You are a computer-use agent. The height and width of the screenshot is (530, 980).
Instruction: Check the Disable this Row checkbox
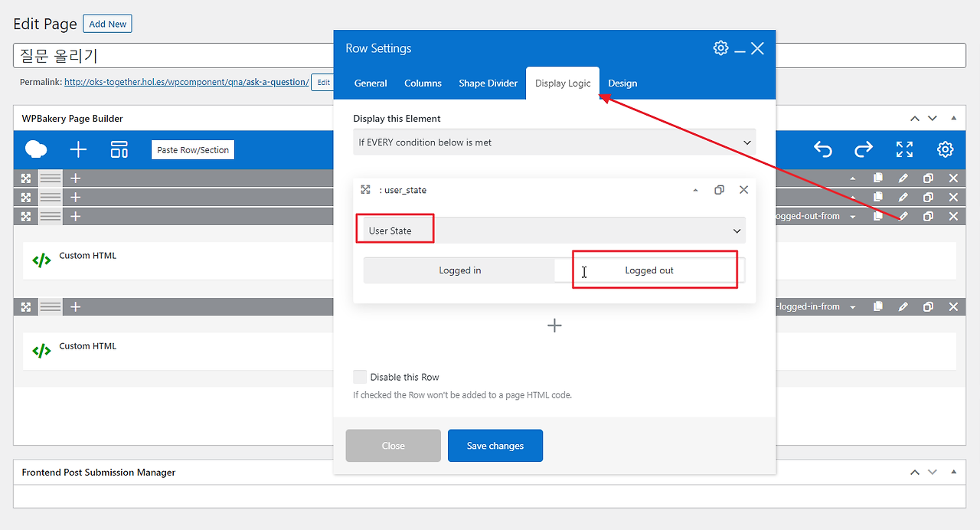[360, 377]
